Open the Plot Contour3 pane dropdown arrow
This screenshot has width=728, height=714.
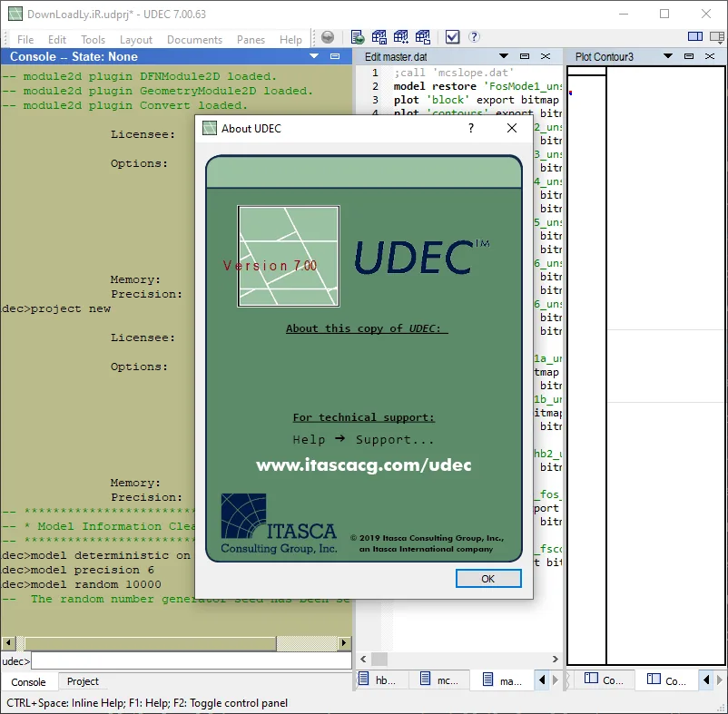668,56
